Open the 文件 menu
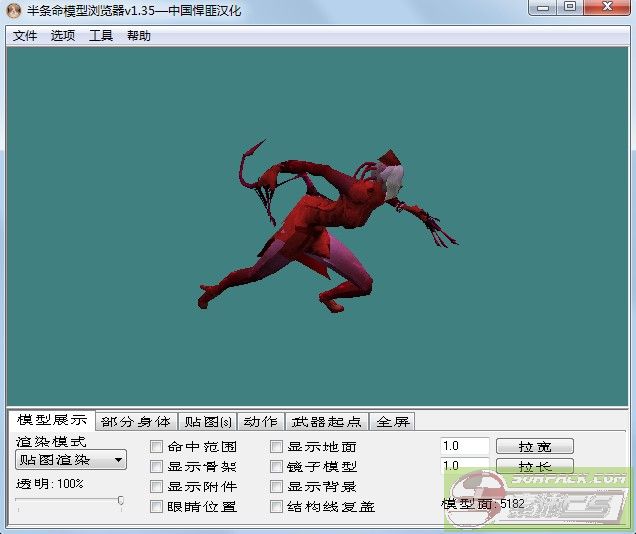Viewport: 636px width, 534px height. click(25, 36)
